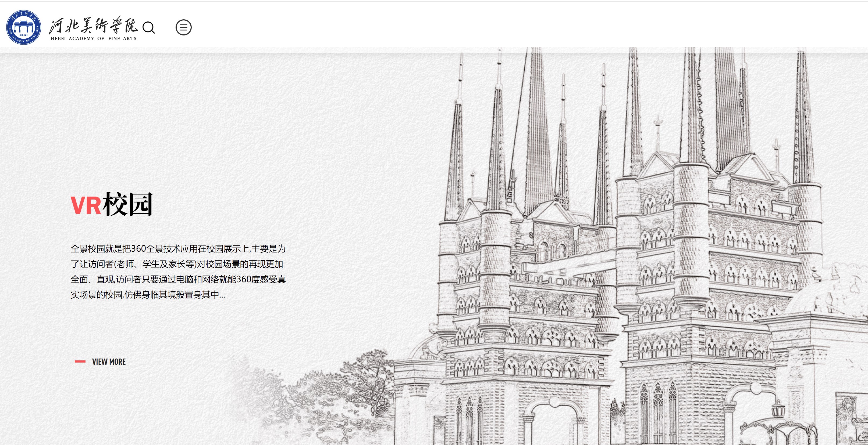Click the black 校园 heading characters
The height and width of the screenshot is (445, 868).
128,204
